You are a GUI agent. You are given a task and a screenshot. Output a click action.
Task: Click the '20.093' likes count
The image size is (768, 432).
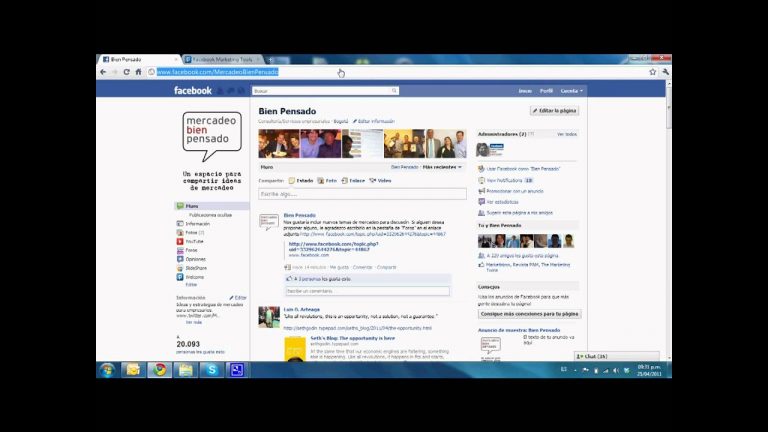(188, 344)
